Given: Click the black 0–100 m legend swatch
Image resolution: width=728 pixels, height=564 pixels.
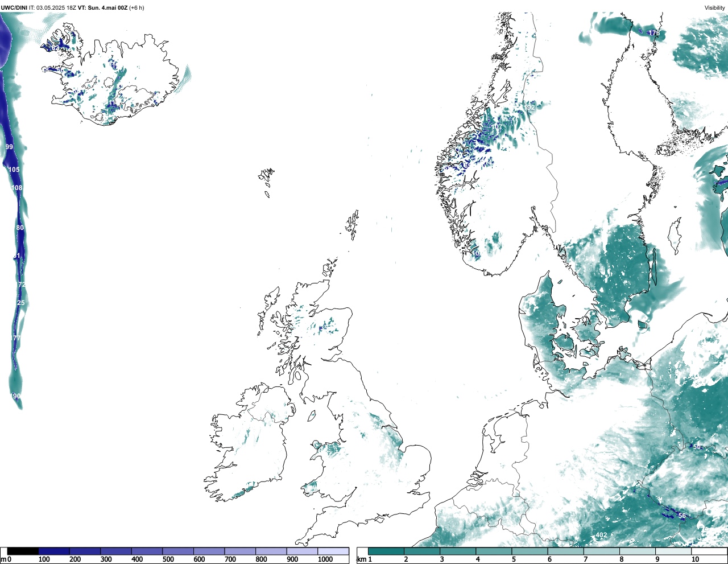Looking at the screenshot, I should point(23,551).
